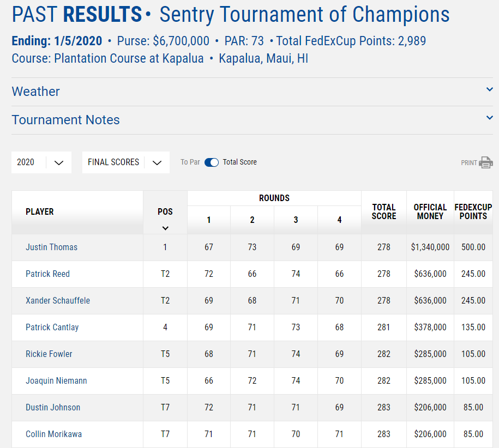Click the FEDEXCUP POINTS column header
The height and width of the screenshot is (448, 499).
[x=473, y=212]
